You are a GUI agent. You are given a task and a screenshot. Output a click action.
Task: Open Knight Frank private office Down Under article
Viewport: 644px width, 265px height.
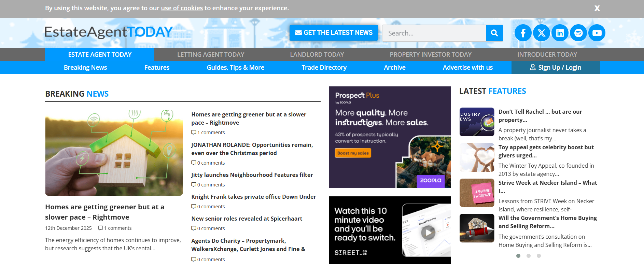click(x=254, y=197)
